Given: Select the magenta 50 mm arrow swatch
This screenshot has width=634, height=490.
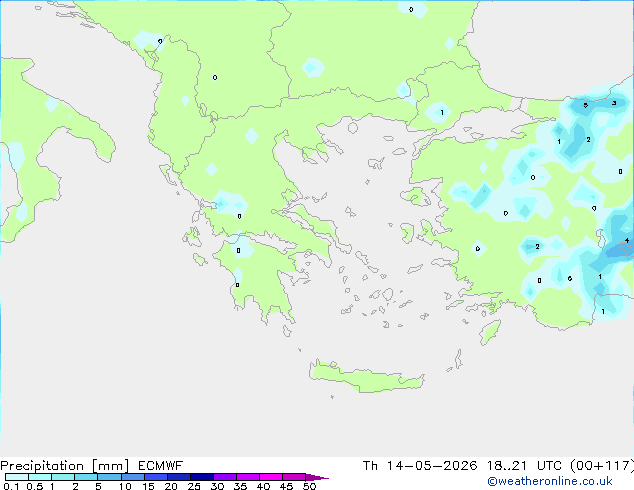Looking at the screenshot, I should 317,477.
